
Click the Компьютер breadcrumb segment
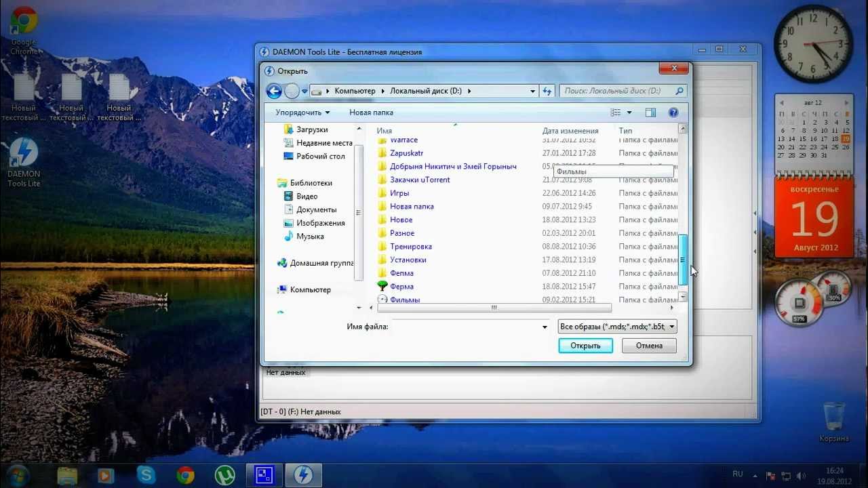tap(355, 91)
